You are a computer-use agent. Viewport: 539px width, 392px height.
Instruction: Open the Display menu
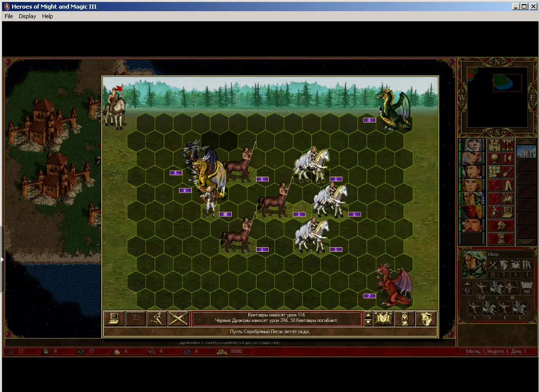[x=27, y=16]
